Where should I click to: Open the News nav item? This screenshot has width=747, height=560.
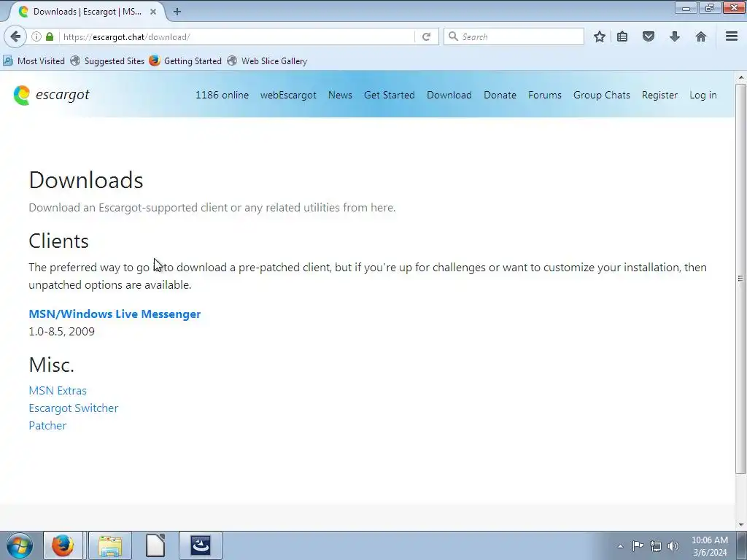(x=340, y=96)
